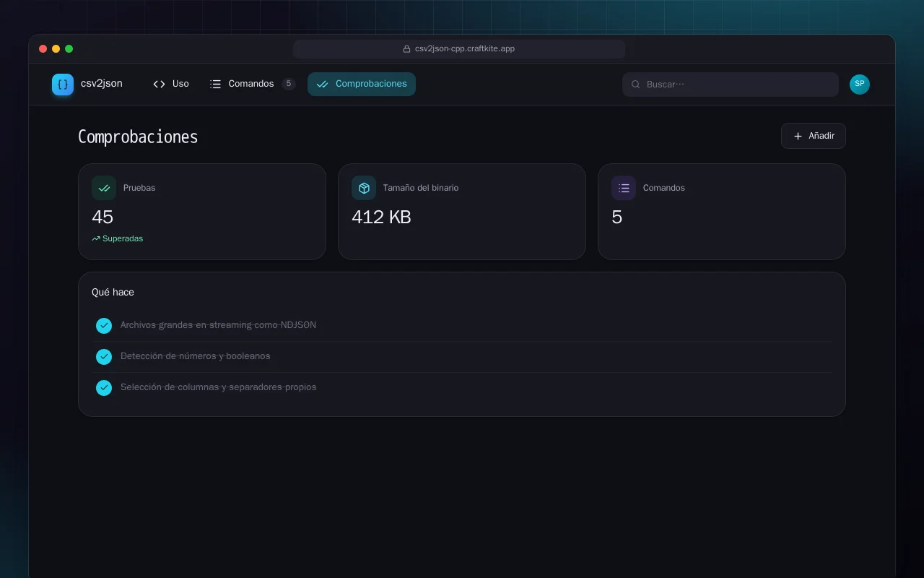This screenshot has width=924, height=578.
Task: Click the double-check icon on the Pruebas card
Action: (104, 188)
